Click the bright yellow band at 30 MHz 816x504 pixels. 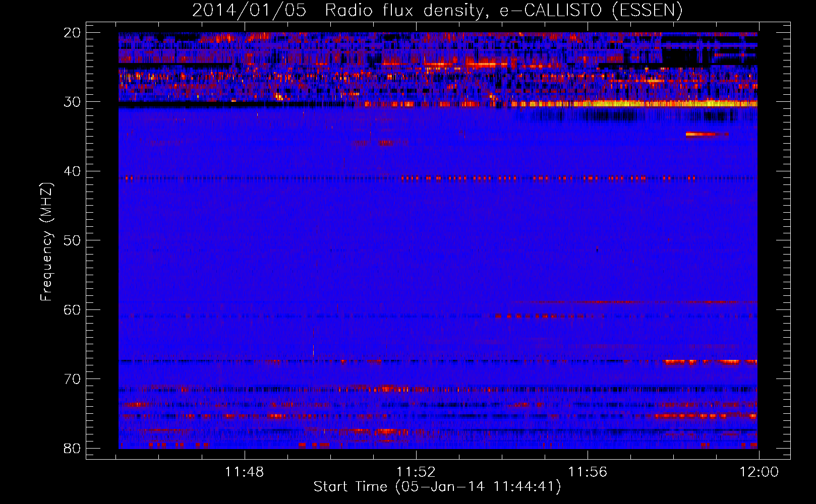pyautogui.click(x=634, y=104)
